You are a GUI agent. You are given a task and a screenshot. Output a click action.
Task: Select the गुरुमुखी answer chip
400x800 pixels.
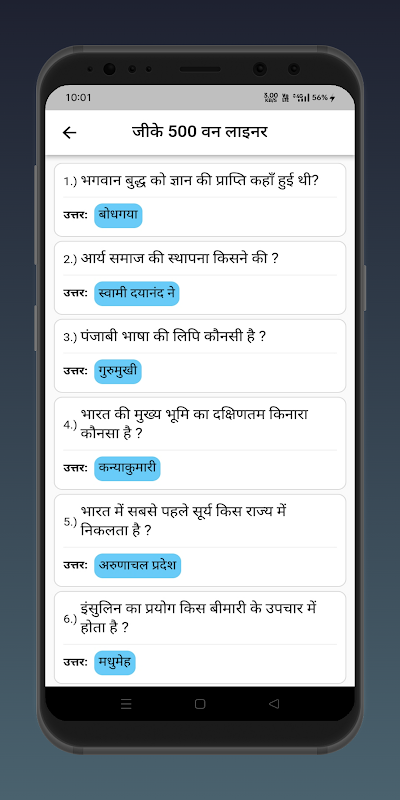[118, 371]
